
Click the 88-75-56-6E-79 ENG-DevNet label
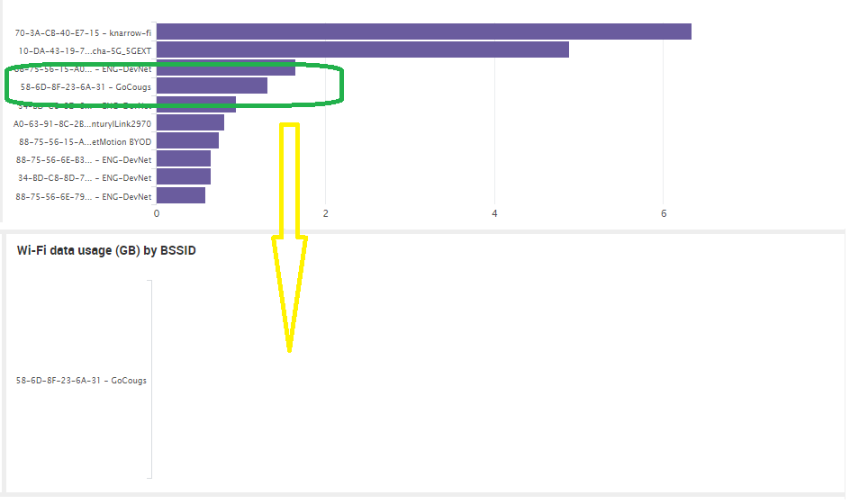(x=84, y=197)
